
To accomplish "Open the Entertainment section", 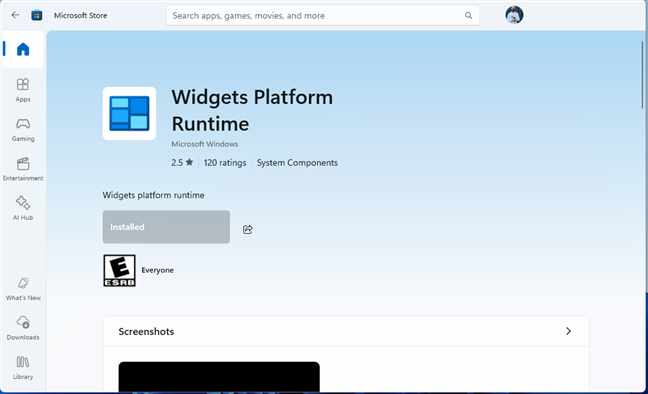I will click(x=23, y=169).
